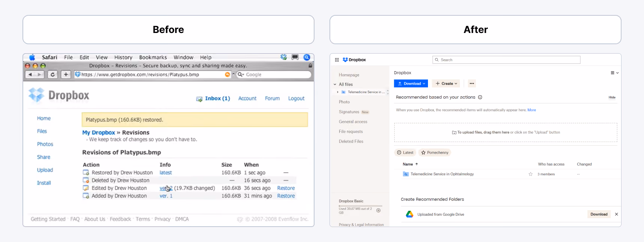Open the Safari menu in the menu bar
644x242 pixels.
[49, 57]
